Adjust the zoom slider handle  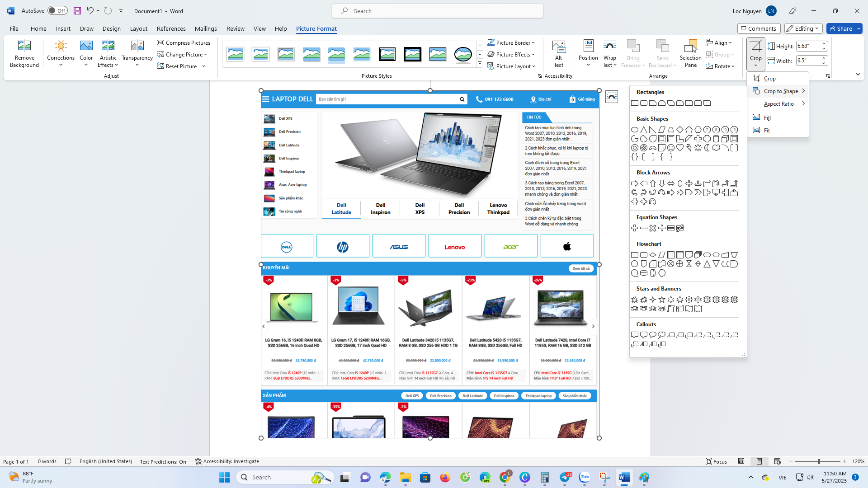(818, 461)
